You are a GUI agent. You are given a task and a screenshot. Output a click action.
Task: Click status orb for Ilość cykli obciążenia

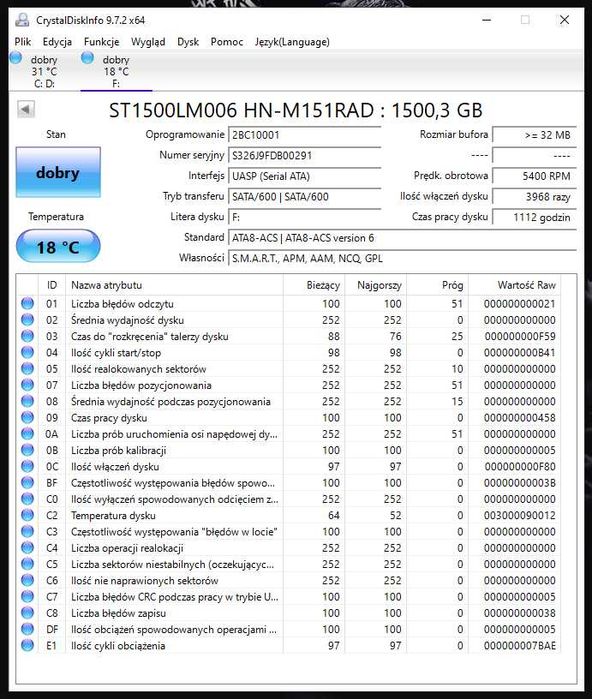click(28, 645)
